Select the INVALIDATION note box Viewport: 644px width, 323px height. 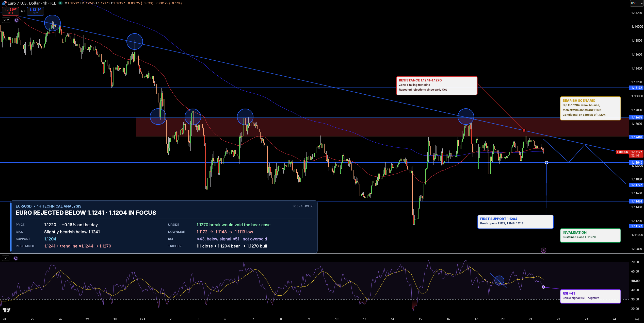(x=590, y=235)
